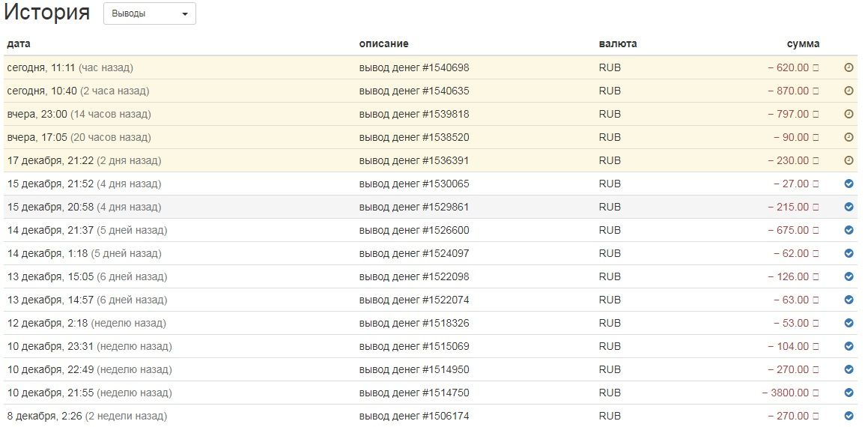Click the валюта column header
The image size is (868, 427).
tap(618, 43)
